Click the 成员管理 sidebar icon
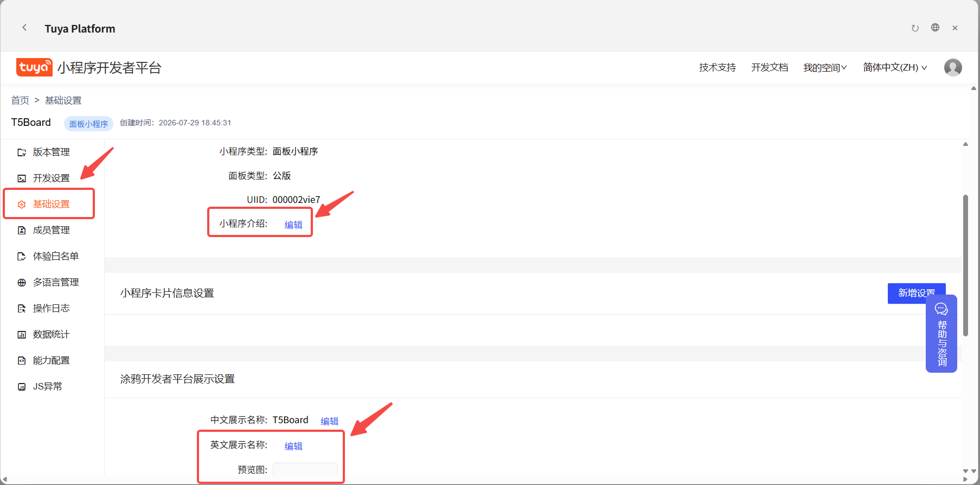Viewport: 980px width, 485px height. (x=22, y=231)
